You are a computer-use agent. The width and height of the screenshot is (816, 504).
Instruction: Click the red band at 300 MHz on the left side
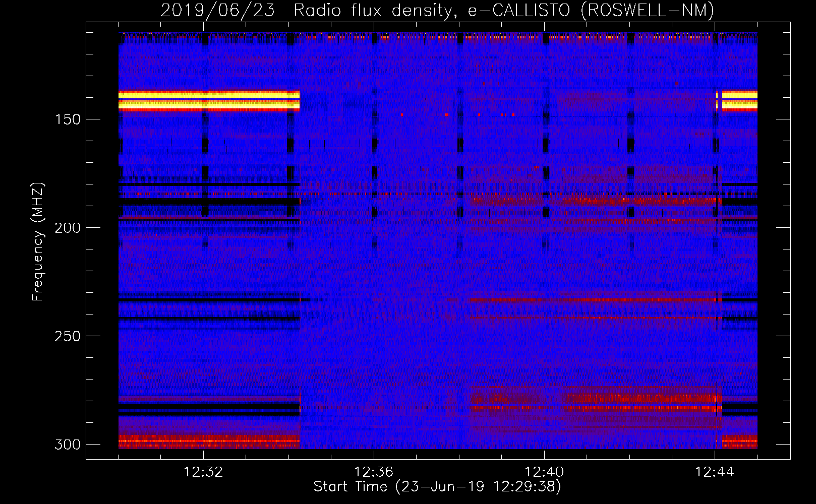[x=209, y=442]
